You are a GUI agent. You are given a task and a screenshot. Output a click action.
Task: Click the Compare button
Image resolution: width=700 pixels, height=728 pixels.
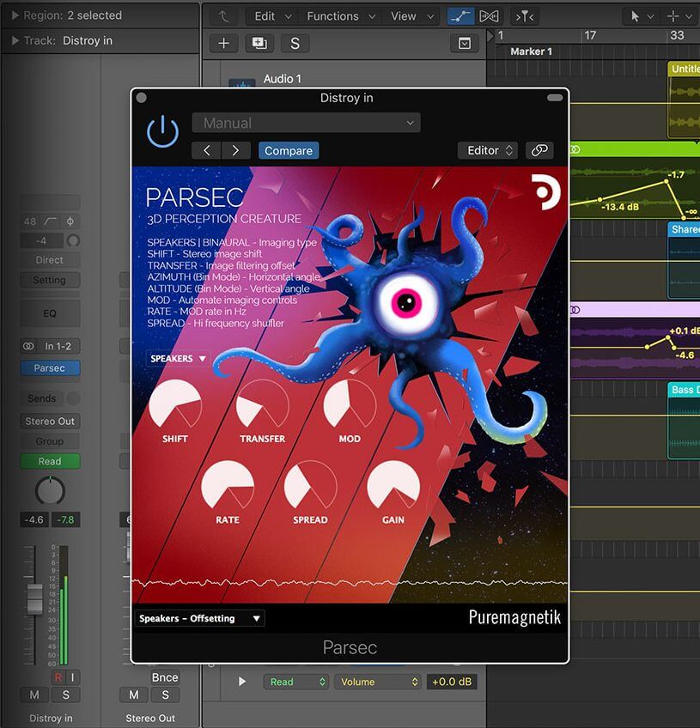[289, 150]
